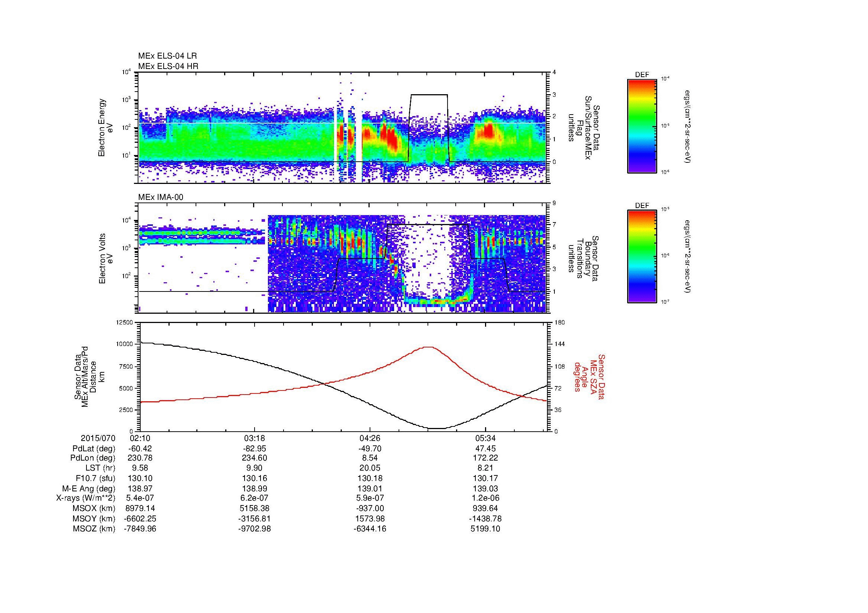Select the 'MSOZ (km)' row label

[94, 529]
